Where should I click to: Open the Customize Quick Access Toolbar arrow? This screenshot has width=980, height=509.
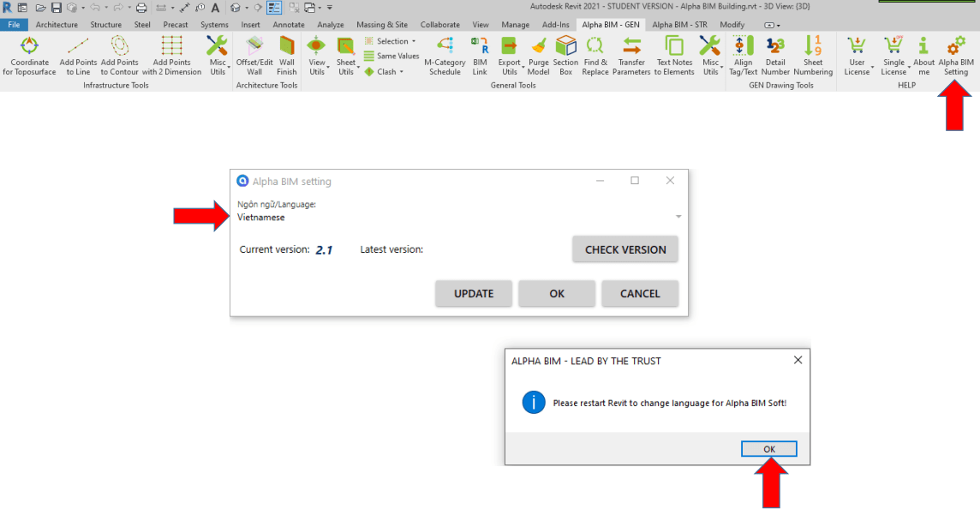330,8
